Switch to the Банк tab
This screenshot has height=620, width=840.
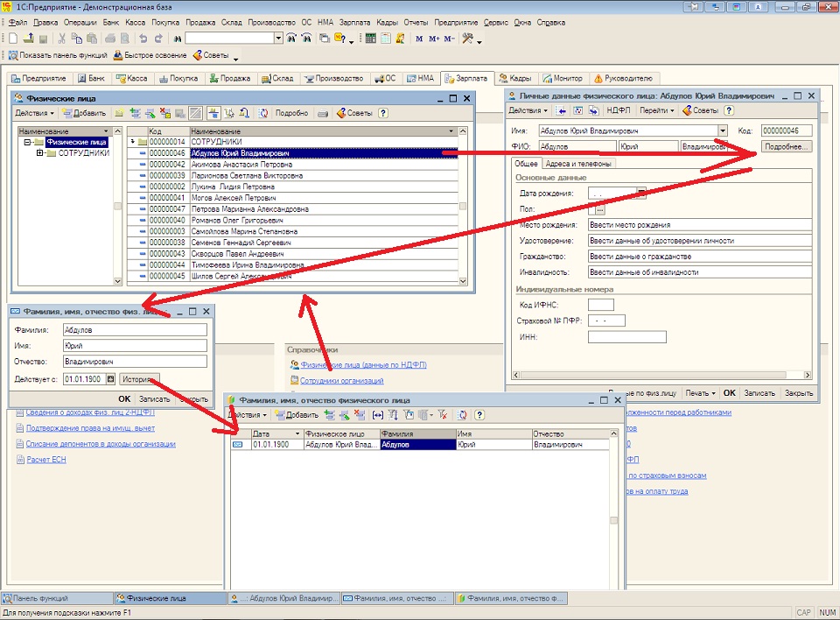coord(90,78)
